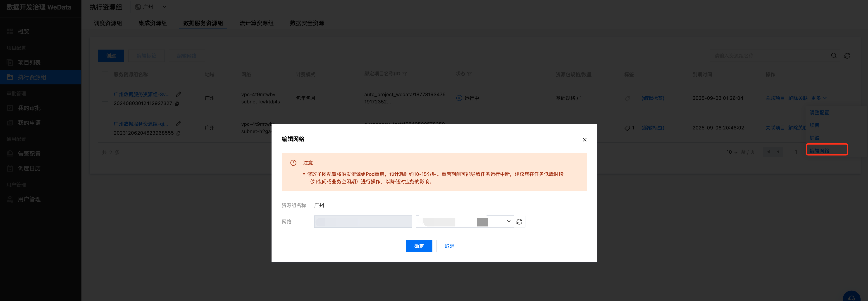Close the 编辑网络 dialog
The image size is (868, 301).
coord(585,140)
